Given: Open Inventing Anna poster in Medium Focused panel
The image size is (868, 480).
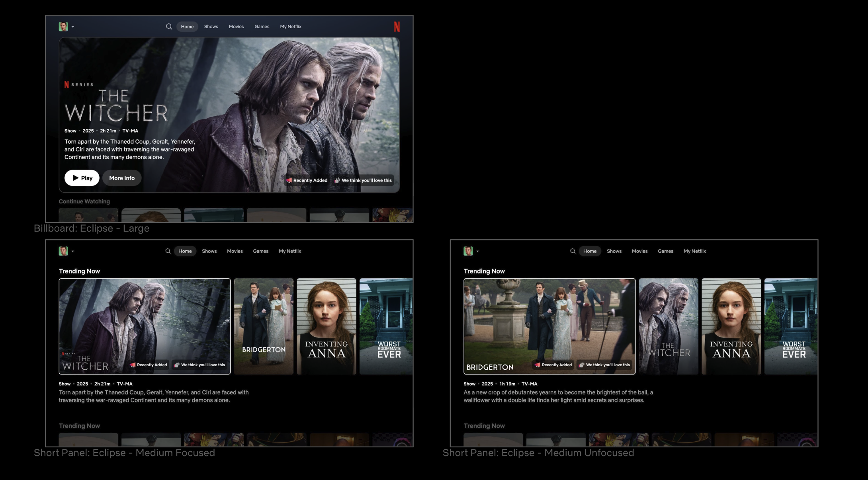Looking at the screenshot, I should tap(326, 326).
